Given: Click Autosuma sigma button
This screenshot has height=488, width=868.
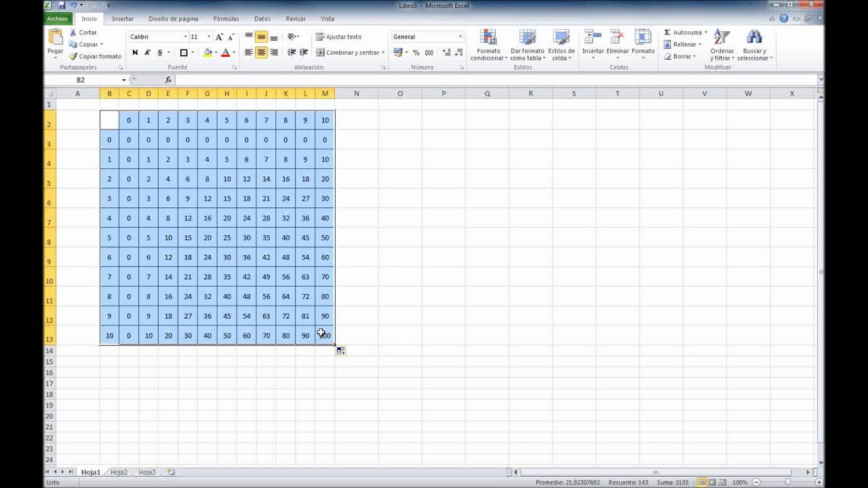Looking at the screenshot, I should point(685,33).
